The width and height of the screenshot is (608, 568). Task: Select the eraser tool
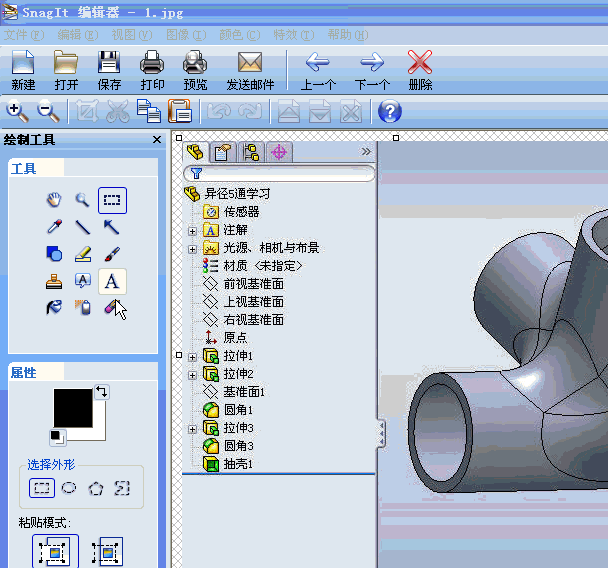click(111, 307)
